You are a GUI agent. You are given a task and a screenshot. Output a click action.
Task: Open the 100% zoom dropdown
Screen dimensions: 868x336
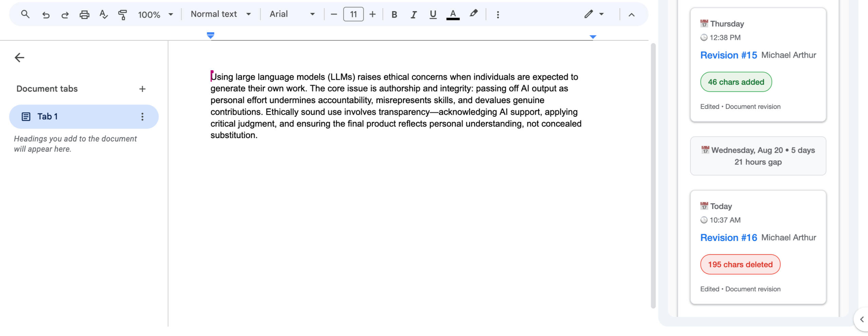pos(156,15)
